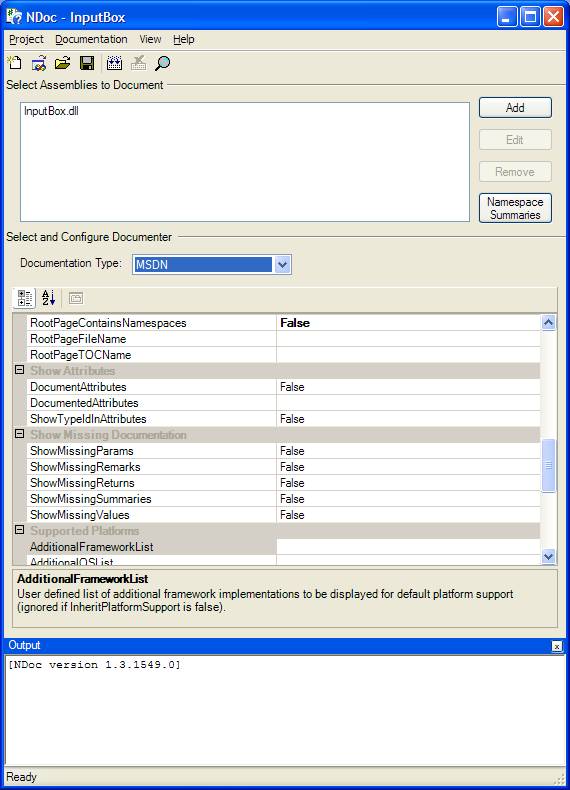Select the ShowMissingValues property
570x790 pixels.
(151, 515)
